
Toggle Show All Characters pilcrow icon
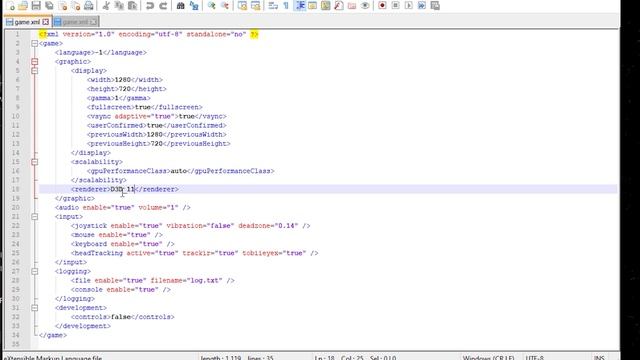pos(286,6)
